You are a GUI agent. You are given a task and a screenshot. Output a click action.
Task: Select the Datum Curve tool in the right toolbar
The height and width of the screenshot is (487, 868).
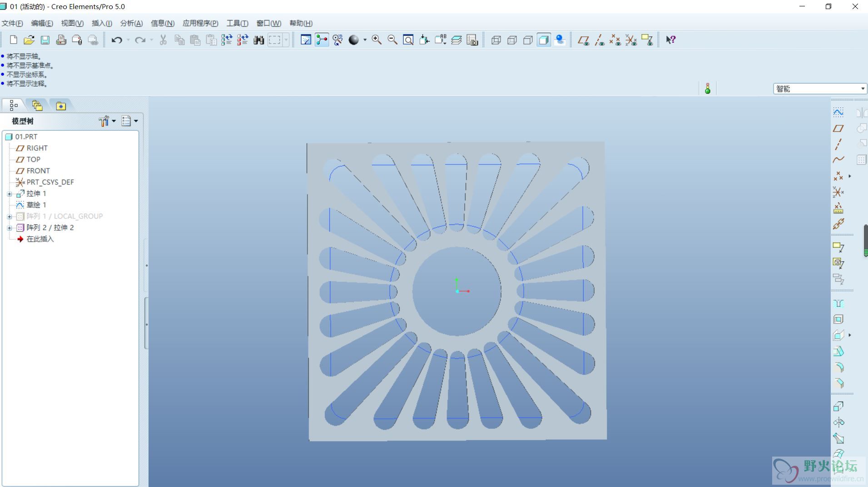(x=838, y=159)
